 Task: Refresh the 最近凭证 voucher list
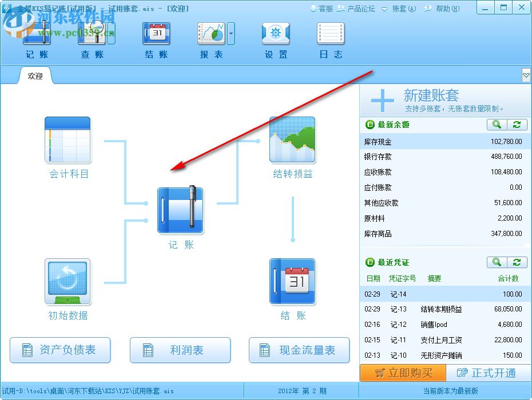point(517,262)
